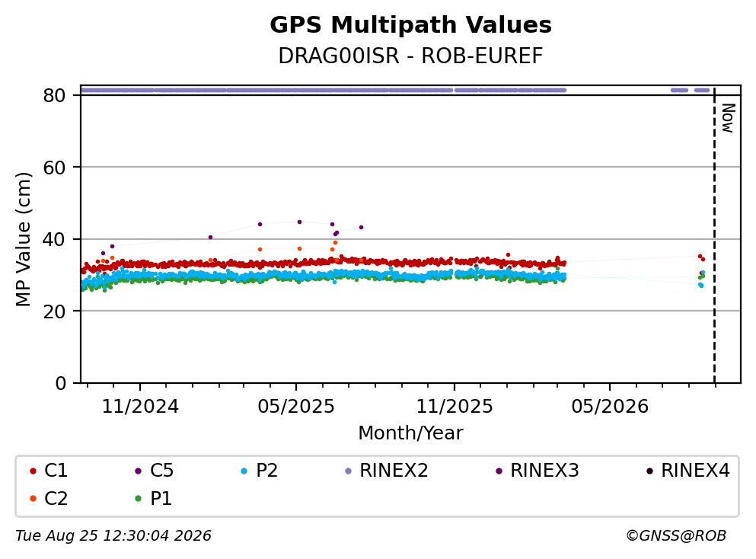Viewport: 756px width, 559px height.
Task: Click the RINEX3 legend entry
Action: pos(537,470)
